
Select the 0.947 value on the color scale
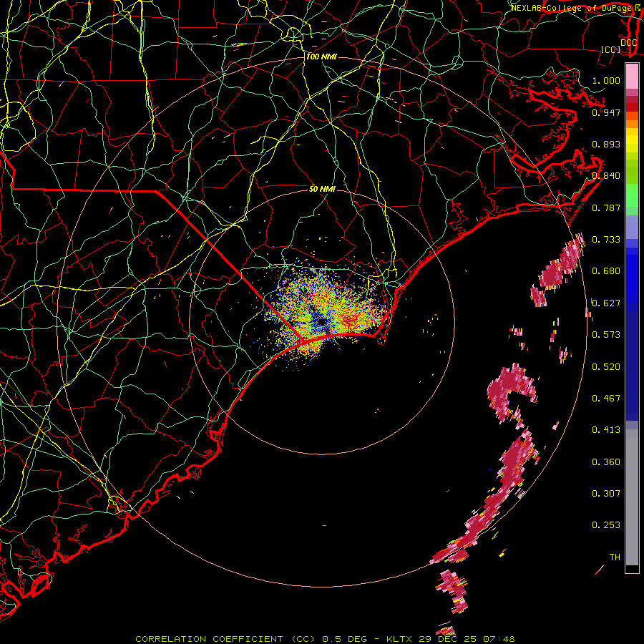tap(606, 112)
